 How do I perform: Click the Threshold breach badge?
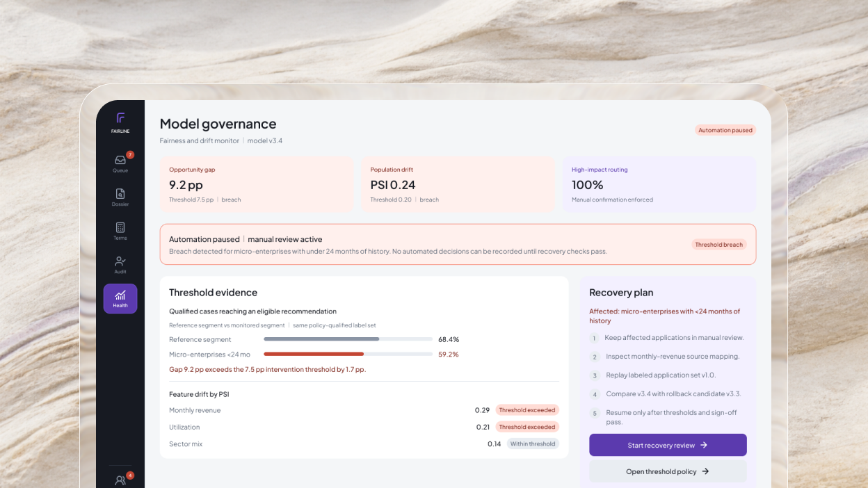pyautogui.click(x=719, y=245)
